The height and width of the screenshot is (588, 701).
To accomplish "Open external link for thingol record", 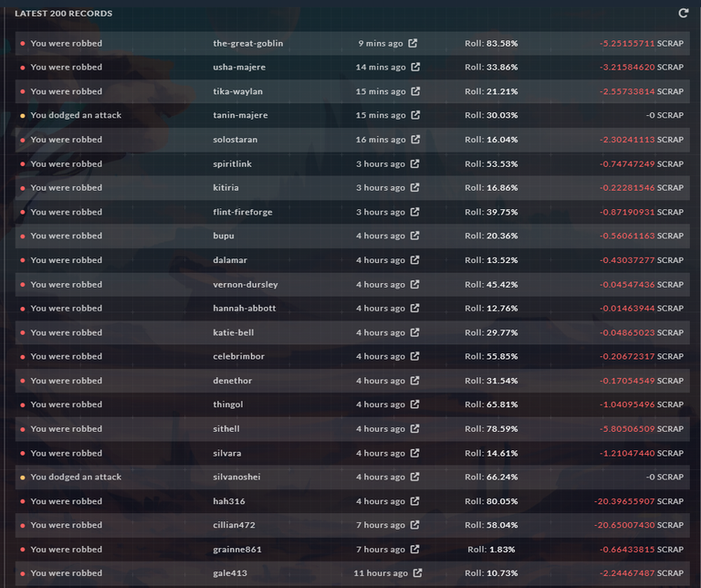I will [x=415, y=404].
